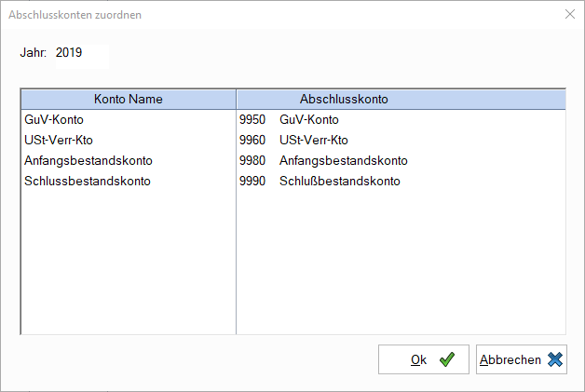Click the blue X icon on Abbrechen
This screenshot has height=392, width=585.
555,359
